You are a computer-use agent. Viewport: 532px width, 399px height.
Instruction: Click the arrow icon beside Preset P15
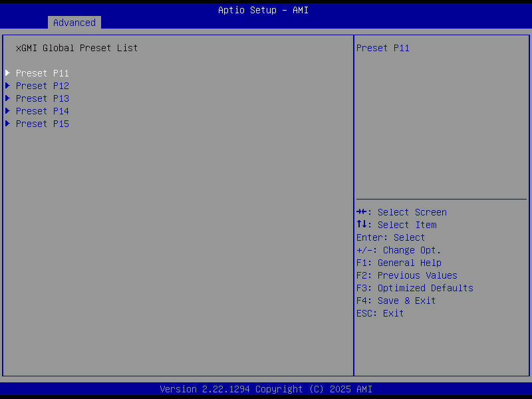[x=7, y=123]
